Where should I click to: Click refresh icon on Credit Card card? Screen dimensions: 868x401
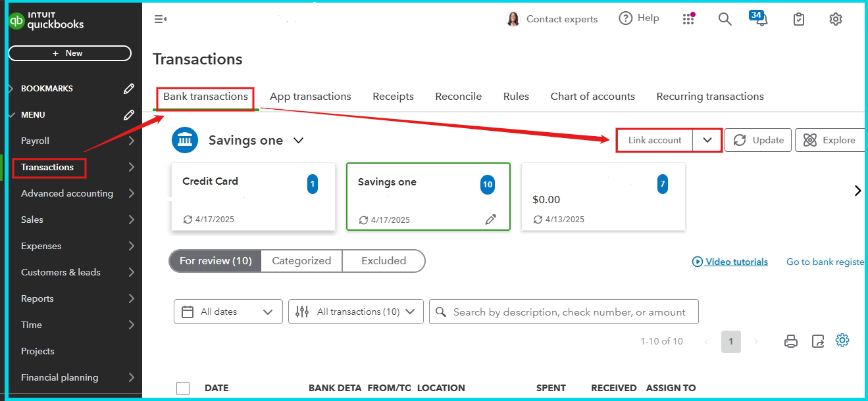[x=188, y=220]
